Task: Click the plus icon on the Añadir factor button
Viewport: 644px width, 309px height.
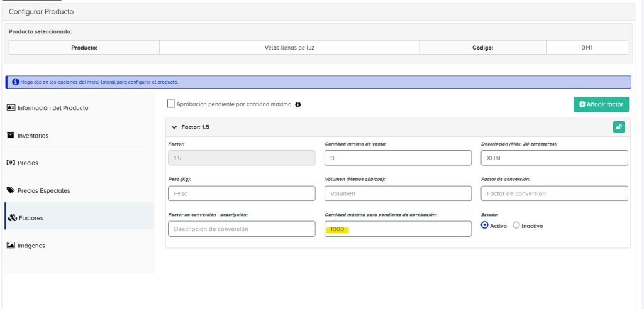Action: [582, 104]
